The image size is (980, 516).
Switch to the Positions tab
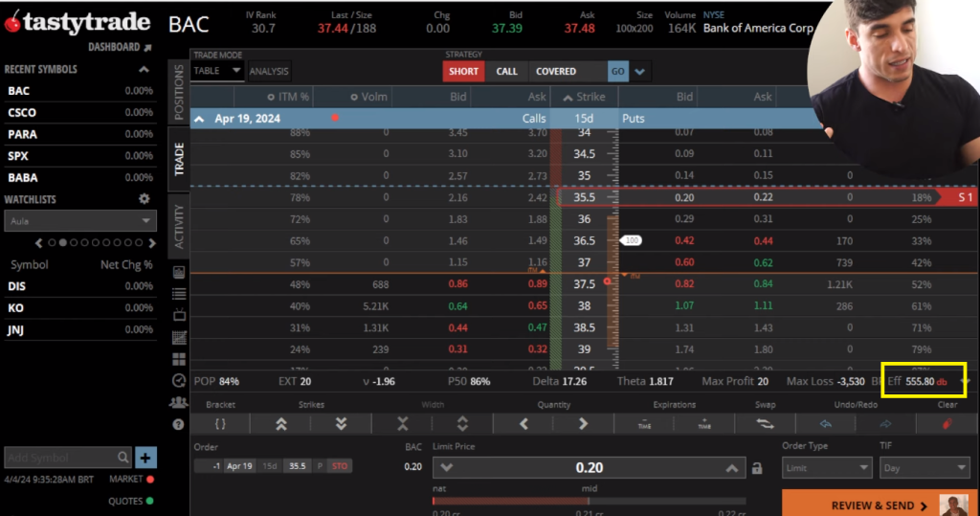pyautogui.click(x=178, y=93)
